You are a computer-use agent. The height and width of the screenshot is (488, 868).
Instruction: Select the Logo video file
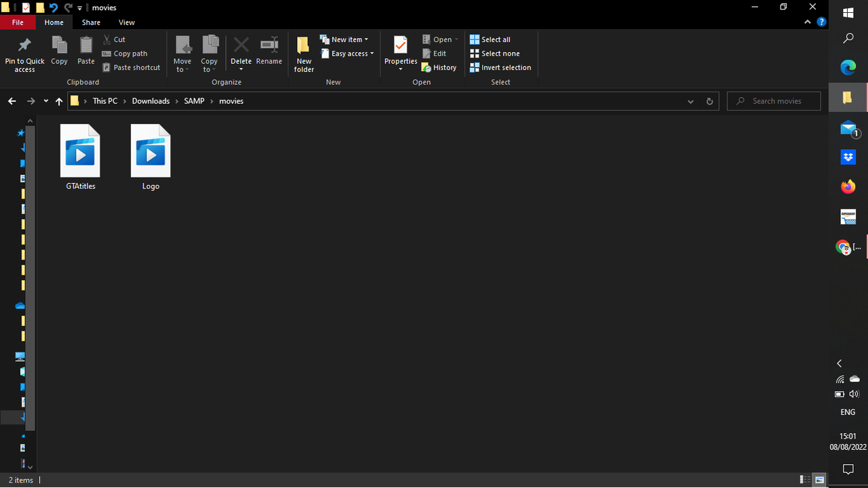click(x=151, y=157)
